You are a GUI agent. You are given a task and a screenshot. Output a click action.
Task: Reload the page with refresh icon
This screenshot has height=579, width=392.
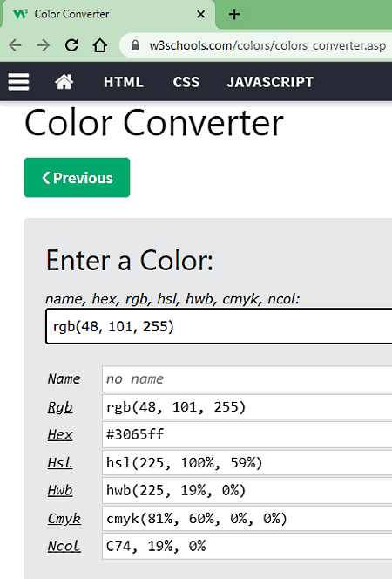pos(71,45)
